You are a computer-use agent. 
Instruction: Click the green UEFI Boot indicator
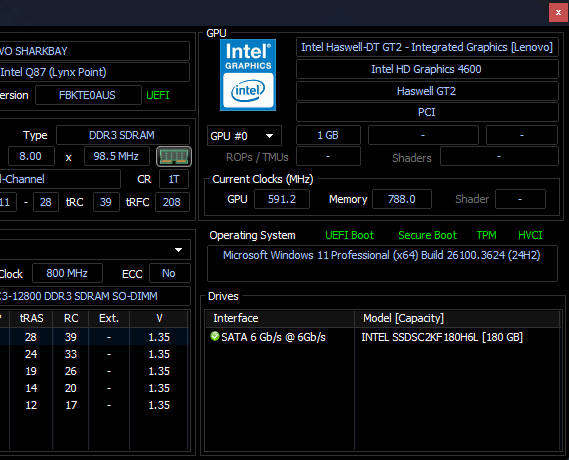[x=349, y=235]
